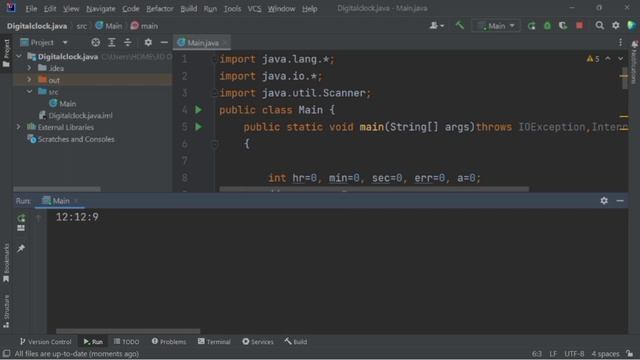Close the Main.java editor tab
The height and width of the screenshot is (360, 640).
click(x=225, y=42)
